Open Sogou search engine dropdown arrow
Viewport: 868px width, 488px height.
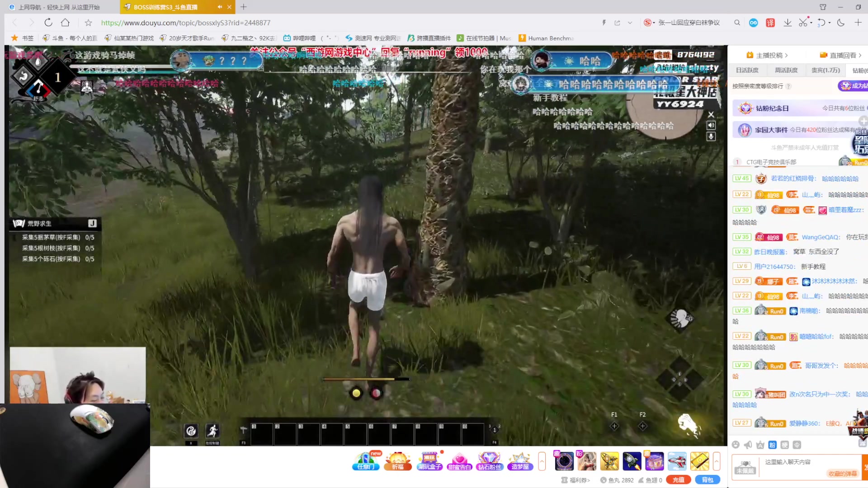click(x=654, y=23)
